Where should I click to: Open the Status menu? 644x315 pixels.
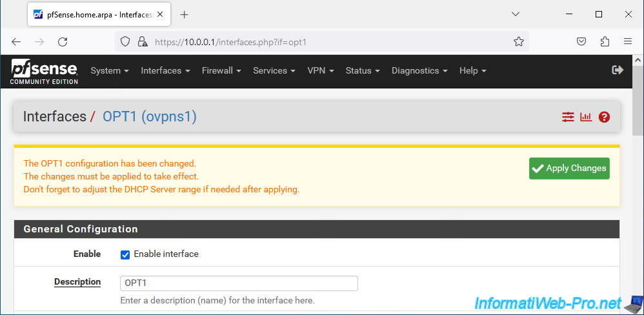363,70
